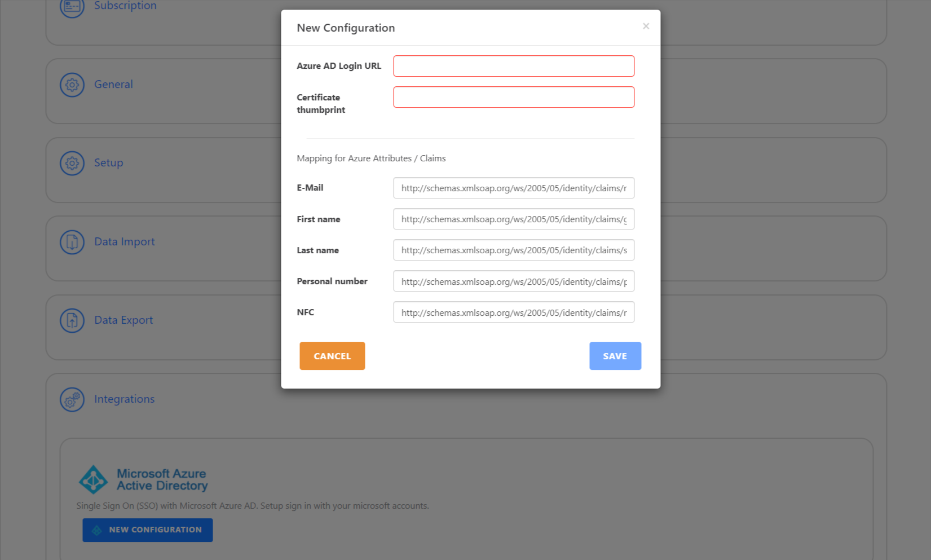
Task: Click the Integrations gears icon
Action: pos(72,399)
